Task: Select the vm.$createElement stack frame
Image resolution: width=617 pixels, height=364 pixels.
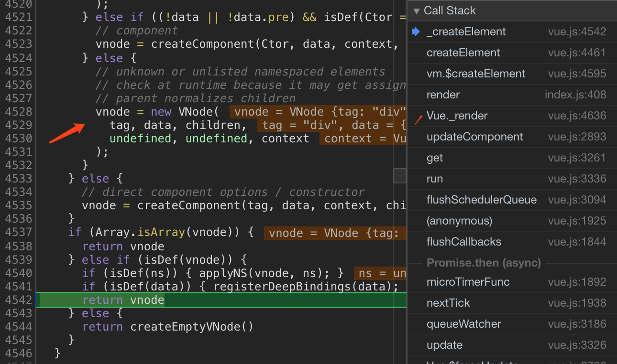Action: tap(512, 74)
